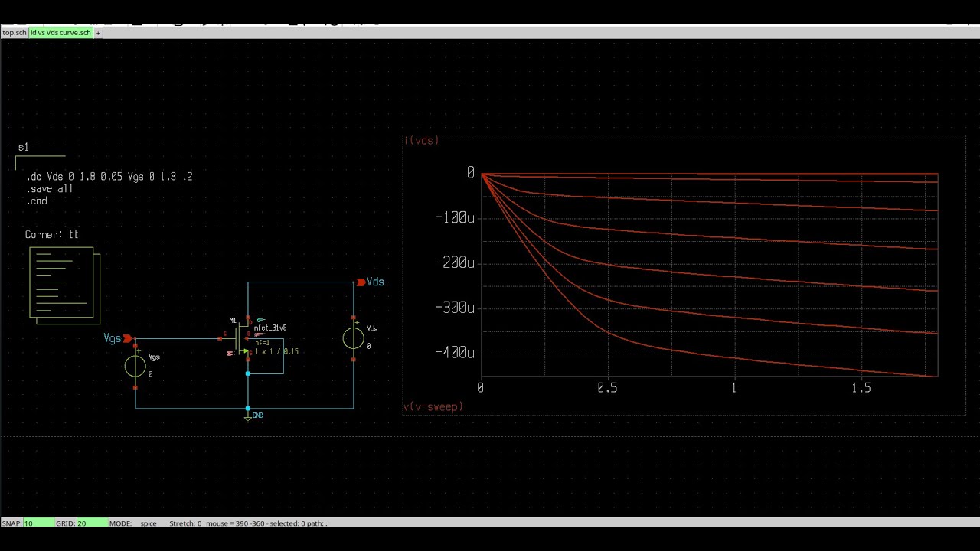Click the v(v-sweep) axis label
980x551 pixels.
433,406
